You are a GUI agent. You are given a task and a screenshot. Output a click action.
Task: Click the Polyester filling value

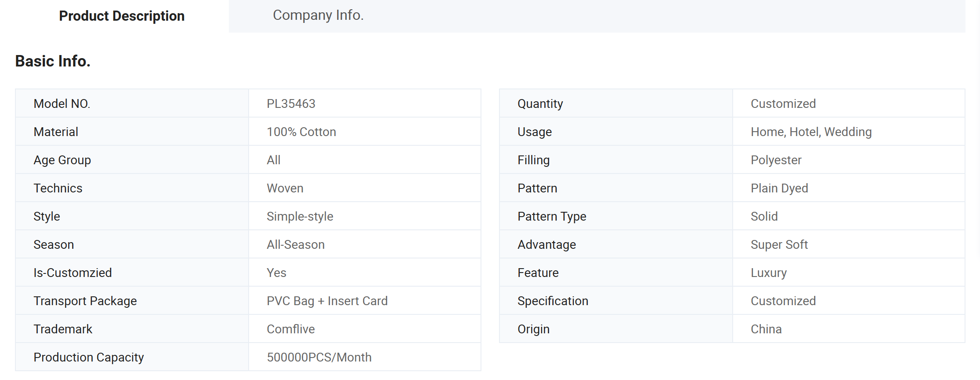tap(776, 160)
